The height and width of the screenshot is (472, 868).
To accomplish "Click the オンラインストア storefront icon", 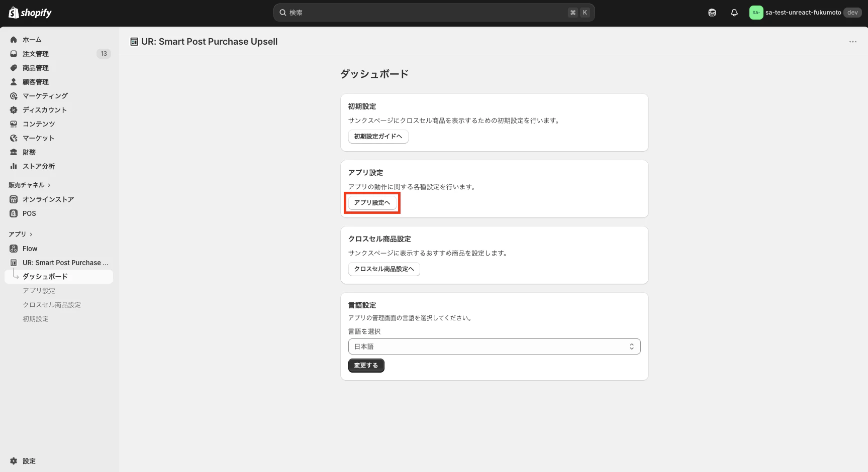I will click(14, 199).
